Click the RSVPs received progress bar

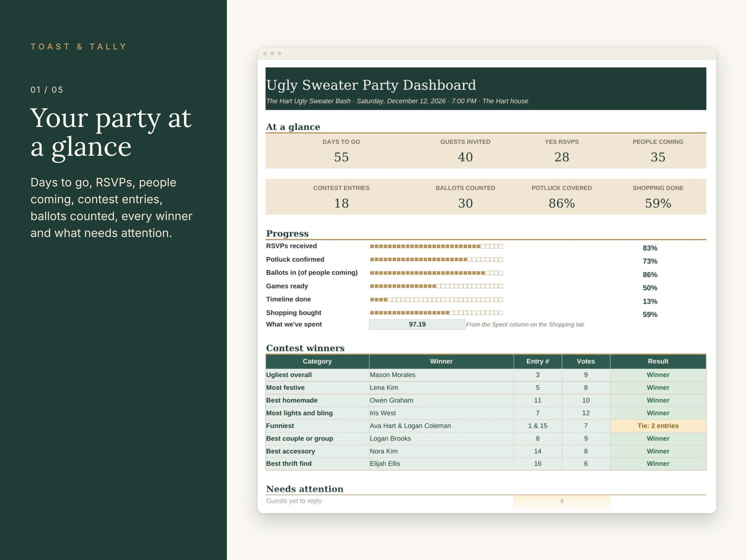click(x=436, y=246)
